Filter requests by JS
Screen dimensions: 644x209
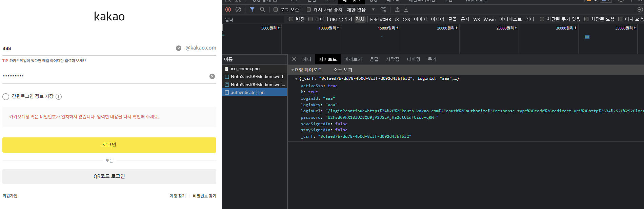click(397, 19)
